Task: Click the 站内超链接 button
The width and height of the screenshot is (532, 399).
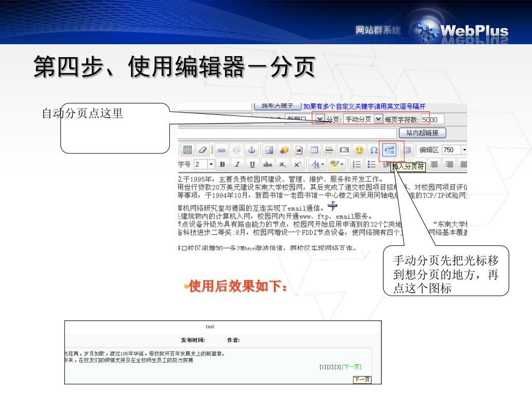Action: 422,132
